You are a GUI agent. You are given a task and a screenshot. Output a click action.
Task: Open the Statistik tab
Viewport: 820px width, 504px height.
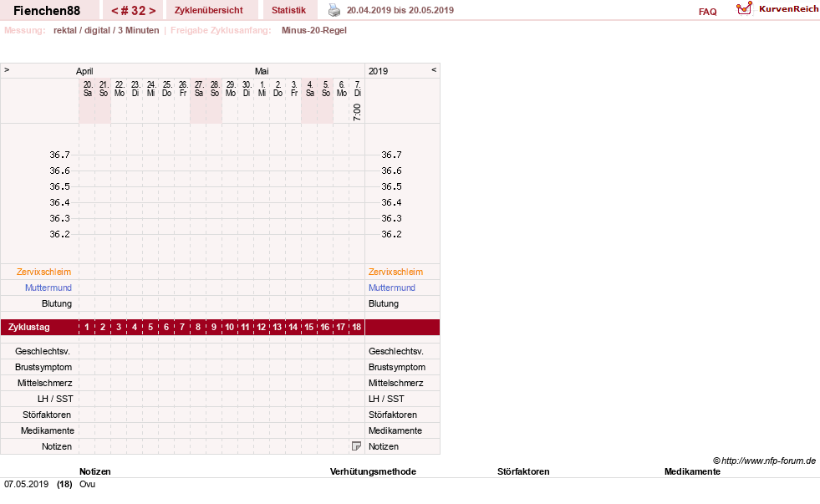coord(288,11)
